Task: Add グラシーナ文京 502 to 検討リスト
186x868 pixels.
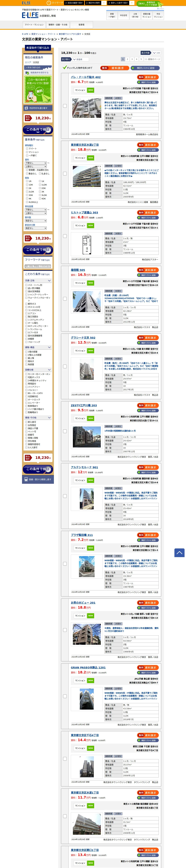Action: pos(148,343)
